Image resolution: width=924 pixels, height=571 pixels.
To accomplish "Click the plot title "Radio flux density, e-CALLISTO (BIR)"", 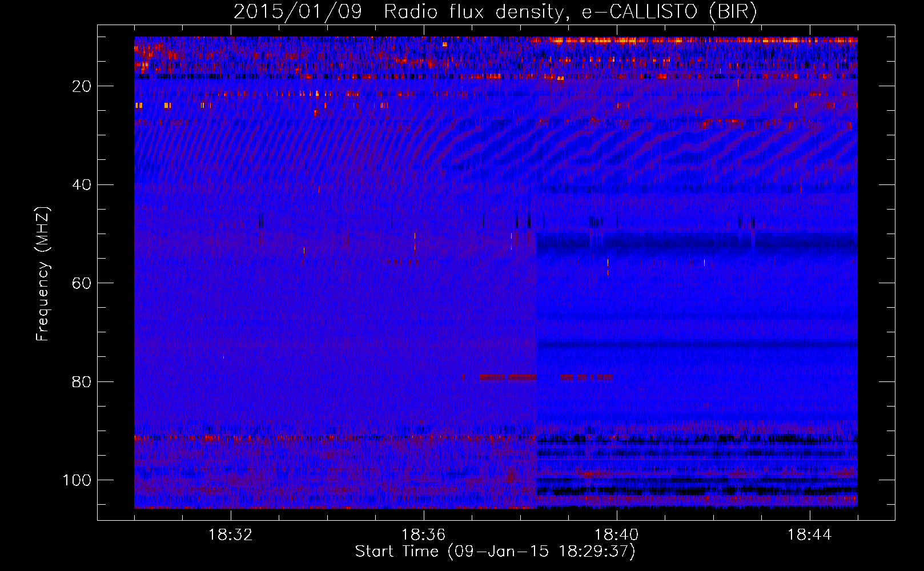I will click(x=571, y=12).
